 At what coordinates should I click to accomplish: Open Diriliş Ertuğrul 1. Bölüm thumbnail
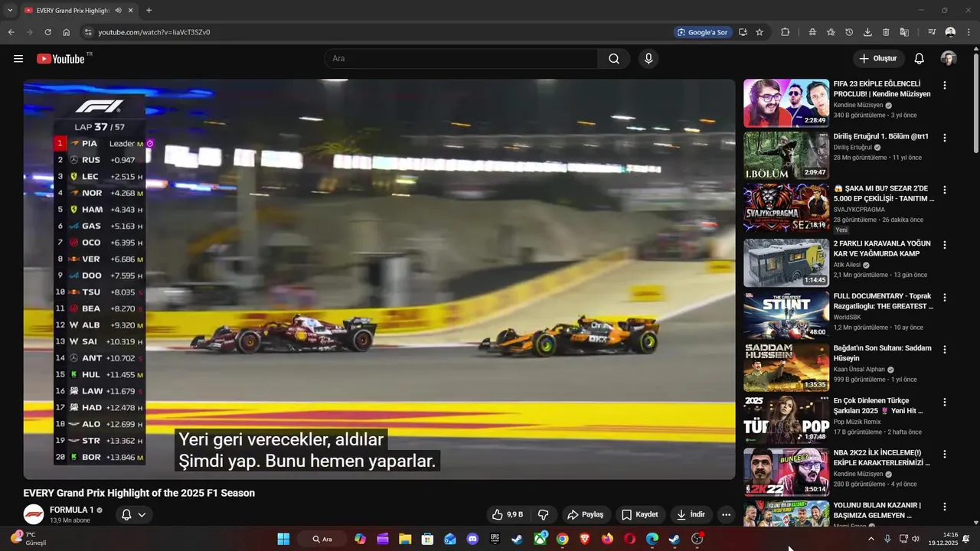(786, 155)
